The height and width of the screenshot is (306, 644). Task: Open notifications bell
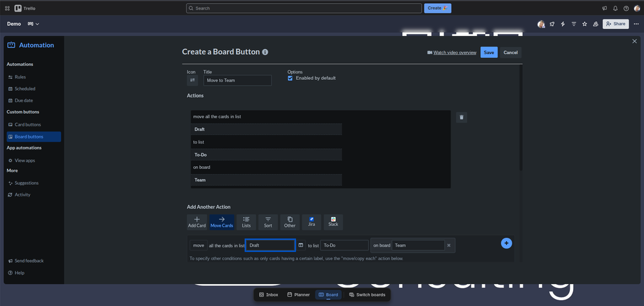[615, 8]
